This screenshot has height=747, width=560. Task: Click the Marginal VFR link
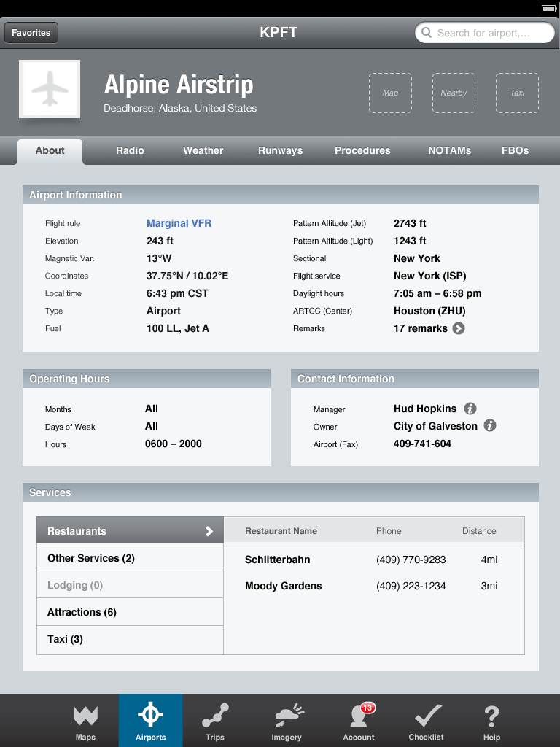(x=179, y=223)
